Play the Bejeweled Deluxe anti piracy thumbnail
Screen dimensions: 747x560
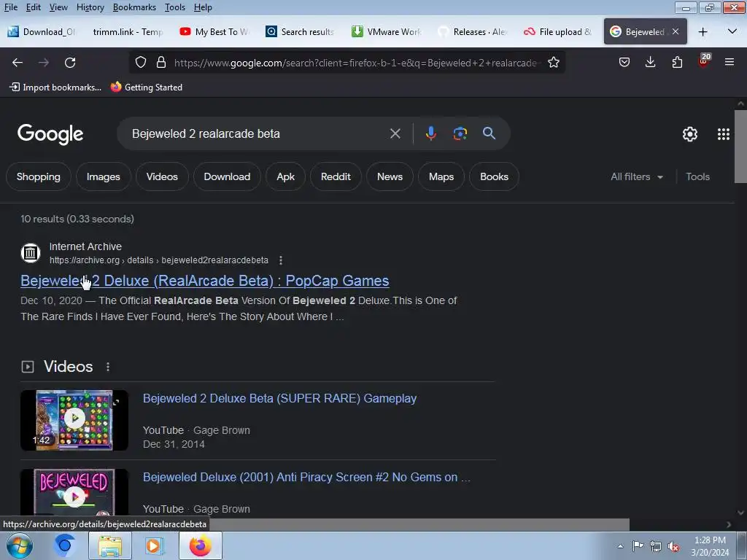pyautogui.click(x=74, y=494)
